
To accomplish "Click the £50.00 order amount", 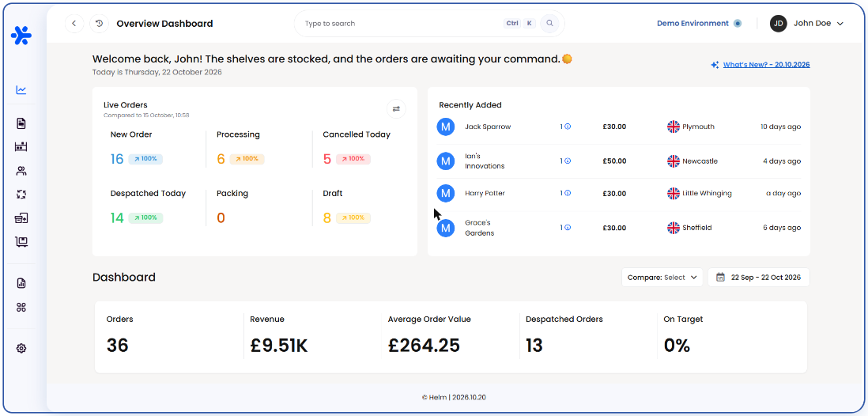I will coord(614,161).
